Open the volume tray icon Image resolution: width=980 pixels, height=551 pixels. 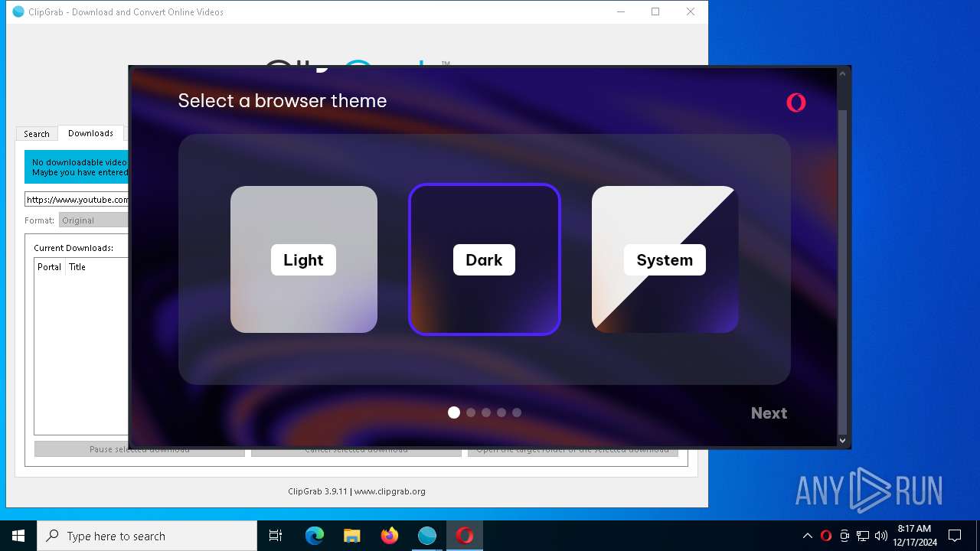click(881, 536)
